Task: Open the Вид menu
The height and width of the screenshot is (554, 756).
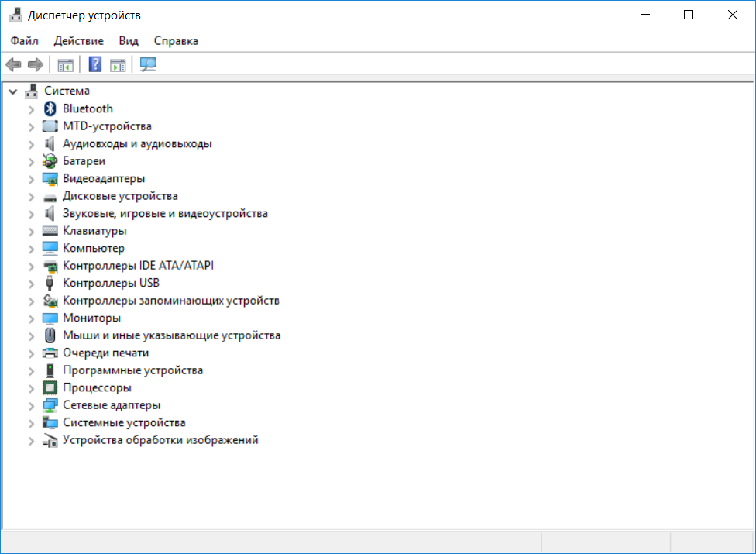Action: coord(129,41)
